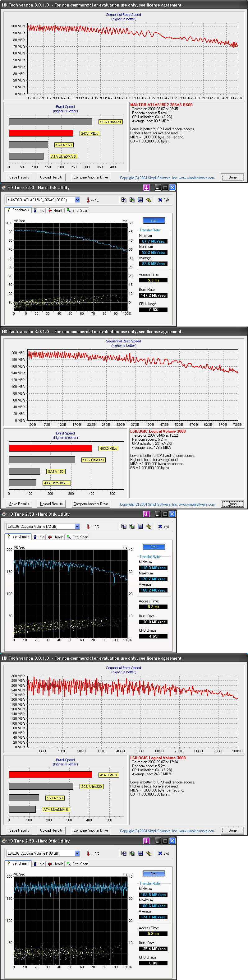Viewport: 248px width, 980px height.
Task: Click Exit in 108 GB HD Tune window
Action: (x=163, y=853)
